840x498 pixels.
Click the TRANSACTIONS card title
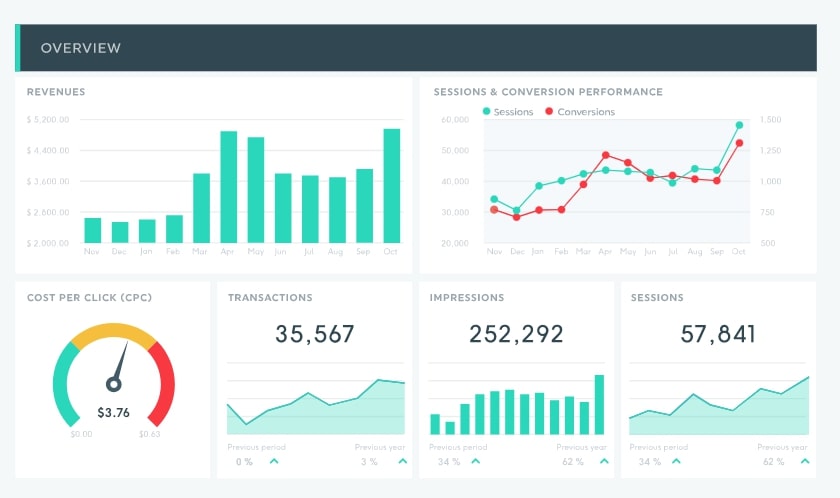[270, 298]
